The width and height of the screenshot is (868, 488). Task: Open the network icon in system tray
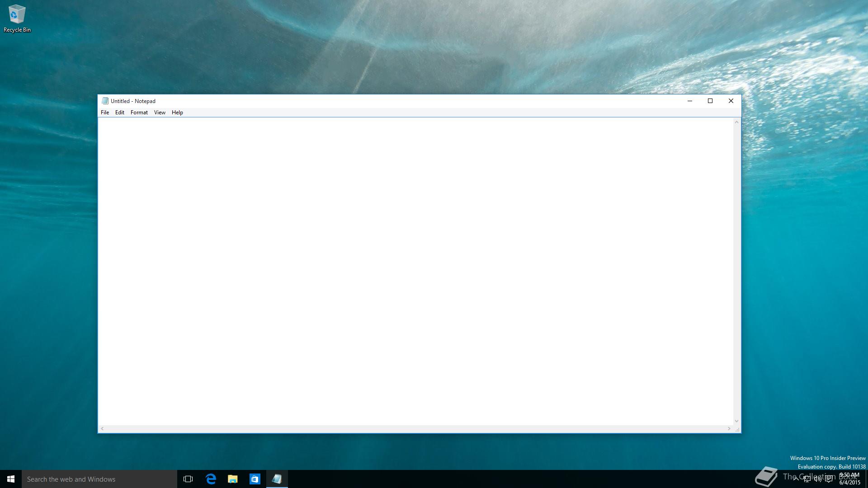tap(807, 479)
